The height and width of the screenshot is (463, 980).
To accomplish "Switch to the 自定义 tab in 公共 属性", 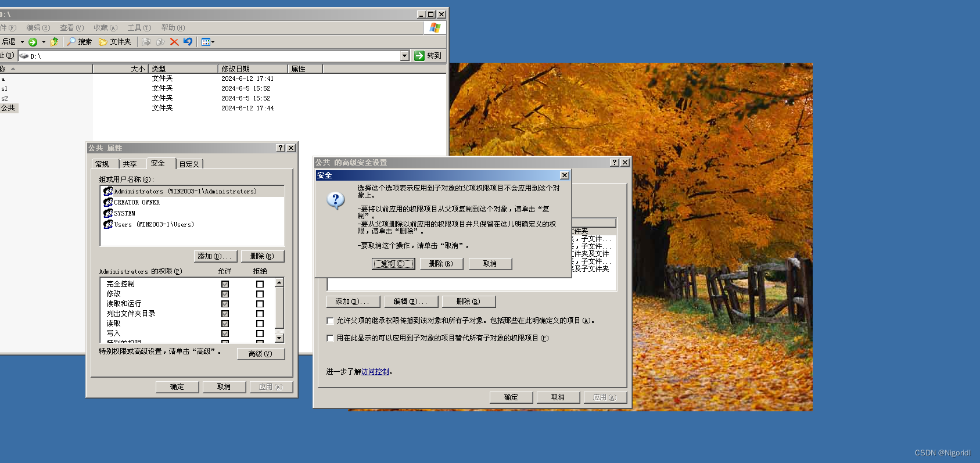I will [x=189, y=164].
